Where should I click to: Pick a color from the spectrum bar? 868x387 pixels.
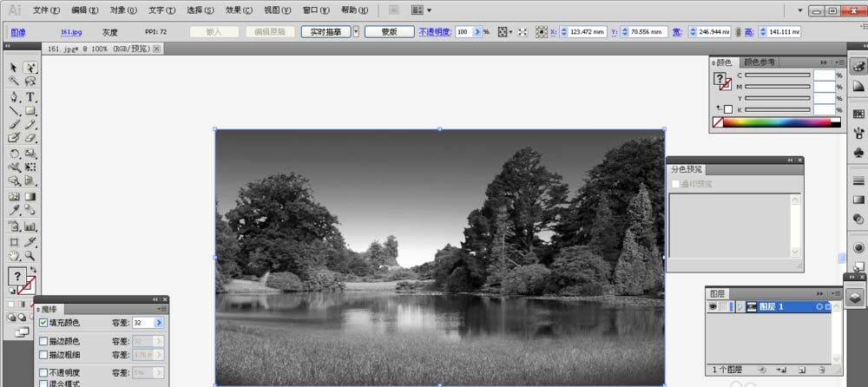pyautogui.click(x=777, y=122)
